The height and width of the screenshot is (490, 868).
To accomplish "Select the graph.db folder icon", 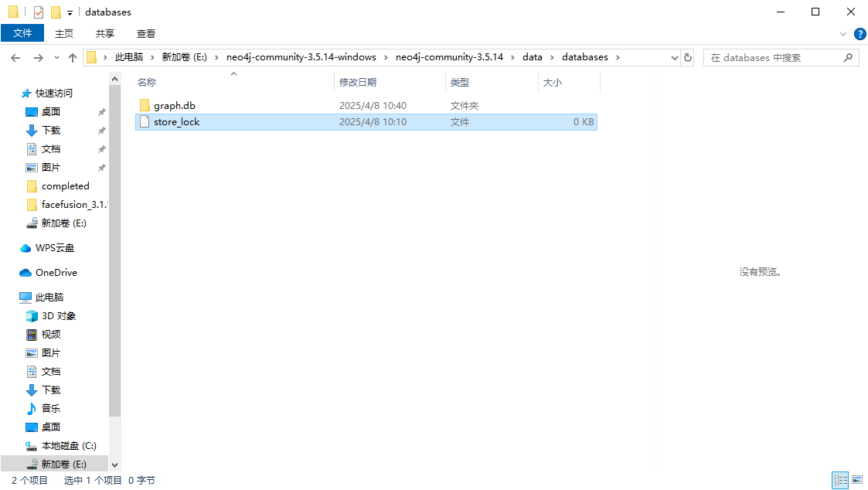I will tap(145, 105).
